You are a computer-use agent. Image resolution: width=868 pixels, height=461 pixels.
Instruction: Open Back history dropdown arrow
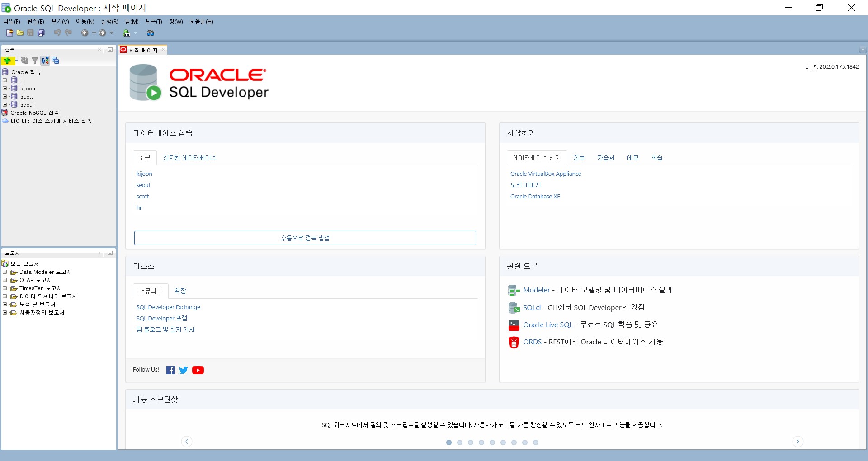tap(94, 33)
